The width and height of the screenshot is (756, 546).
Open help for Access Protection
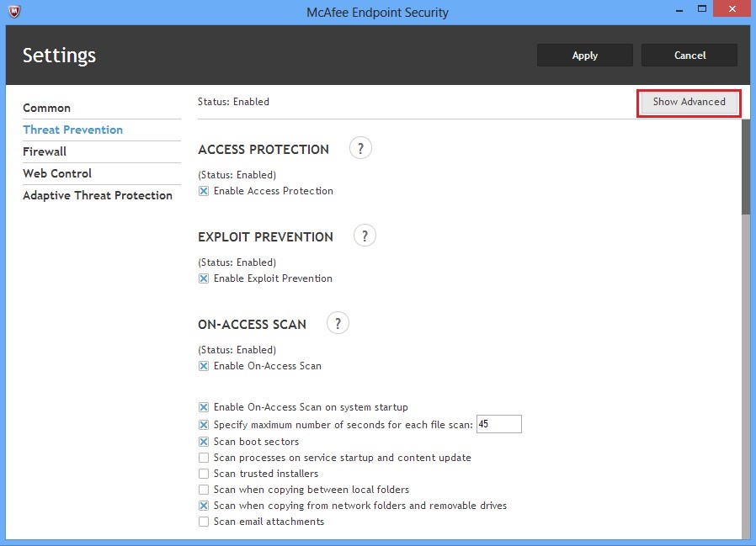[360, 147]
